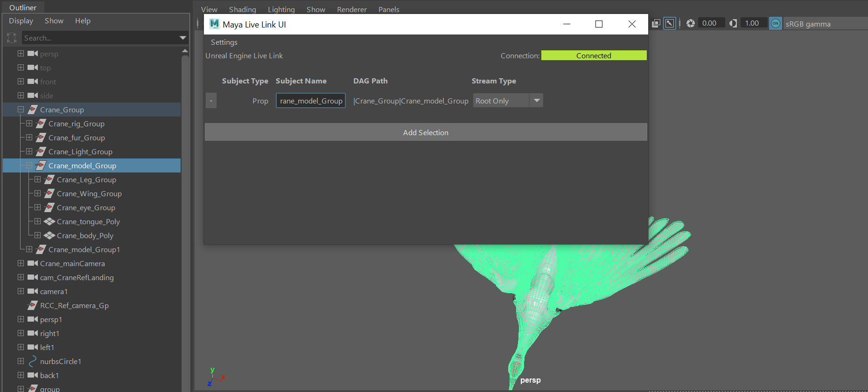Image resolution: width=868 pixels, height=392 pixels.
Task: Toggle the viewport button left of the highlighted one
Action: tap(656, 23)
